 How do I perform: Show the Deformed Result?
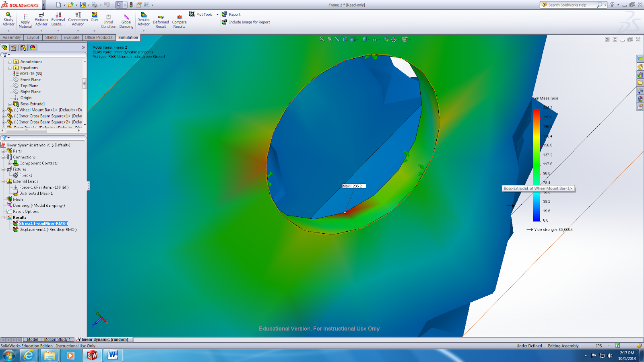pyautogui.click(x=161, y=21)
